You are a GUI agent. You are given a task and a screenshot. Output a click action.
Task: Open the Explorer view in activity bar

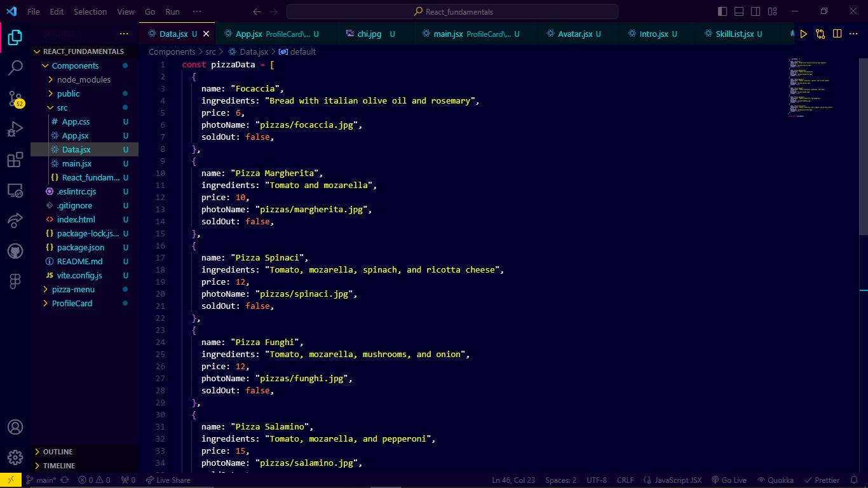point(15,38)
